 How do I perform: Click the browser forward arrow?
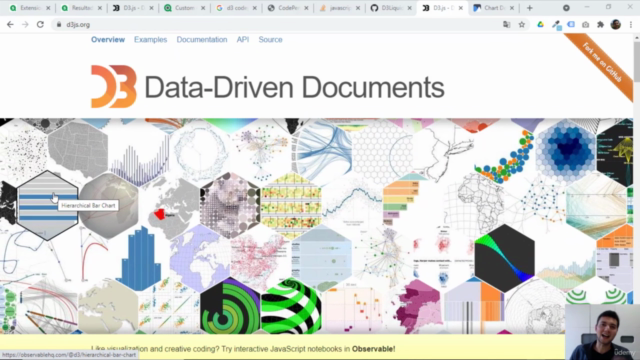coord(25,24)
